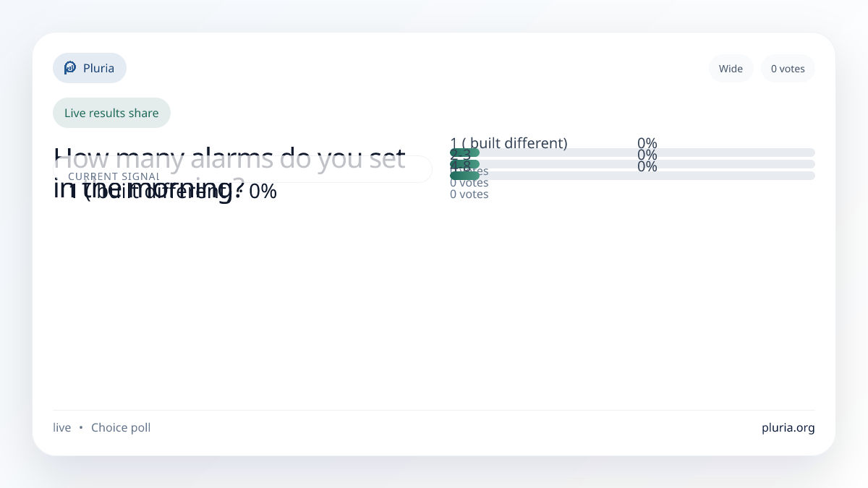868x488 pixels.
Task: Select the "1 ( built different)" option label
Action: coord(509,142)
